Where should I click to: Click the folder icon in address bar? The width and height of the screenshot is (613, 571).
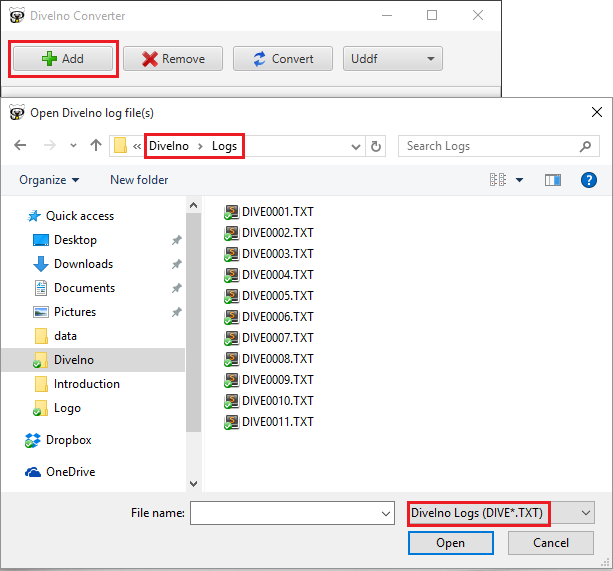(x=120, y=146)
